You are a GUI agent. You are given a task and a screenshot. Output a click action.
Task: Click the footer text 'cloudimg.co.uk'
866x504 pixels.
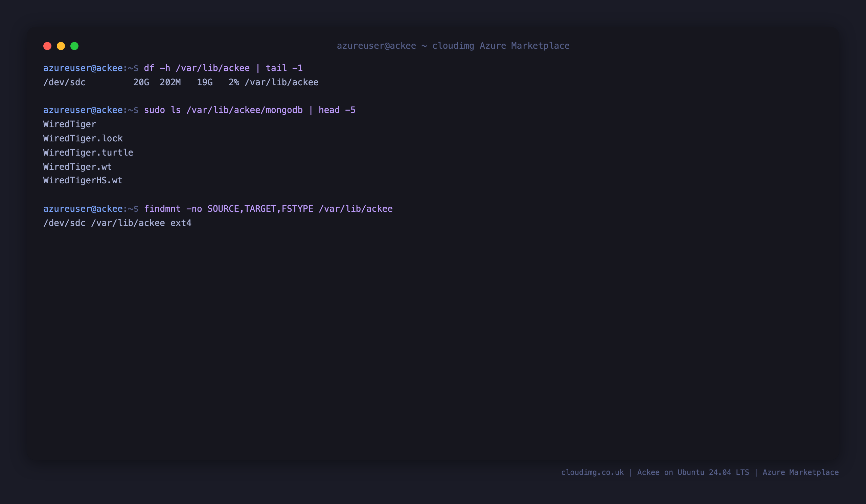(x=592, y=473)
